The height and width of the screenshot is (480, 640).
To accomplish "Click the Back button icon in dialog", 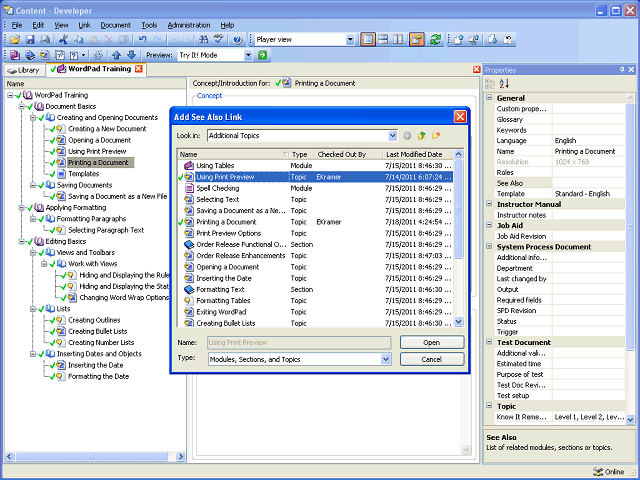I will (407, 136).
